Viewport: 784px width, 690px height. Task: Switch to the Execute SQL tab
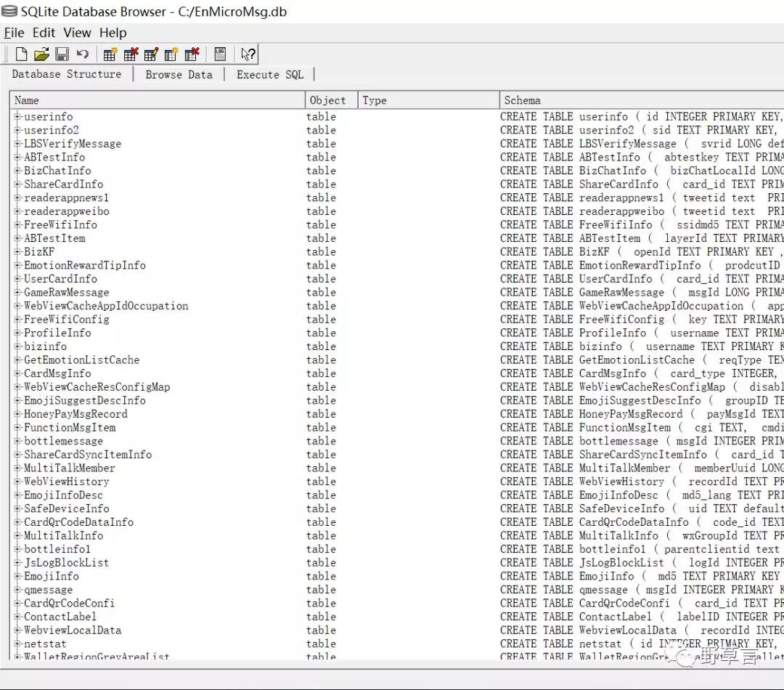tap(270, 75)
